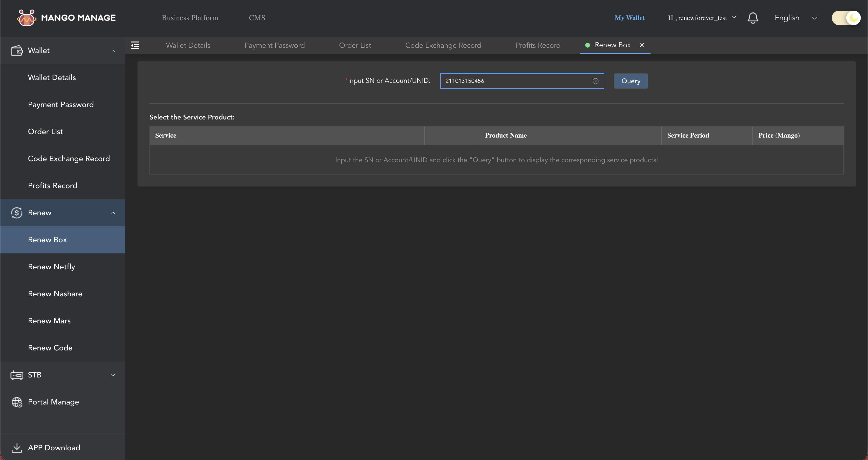Open notifications via the bell icon
This screenshot has height=460, width=868.
[x=753, y=18]
